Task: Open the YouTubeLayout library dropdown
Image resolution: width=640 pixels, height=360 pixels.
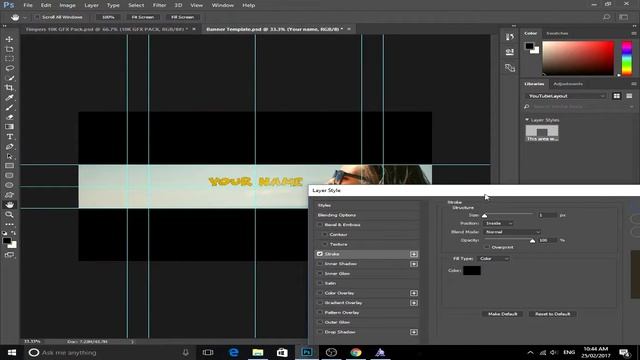Action: tap(566, 96)
